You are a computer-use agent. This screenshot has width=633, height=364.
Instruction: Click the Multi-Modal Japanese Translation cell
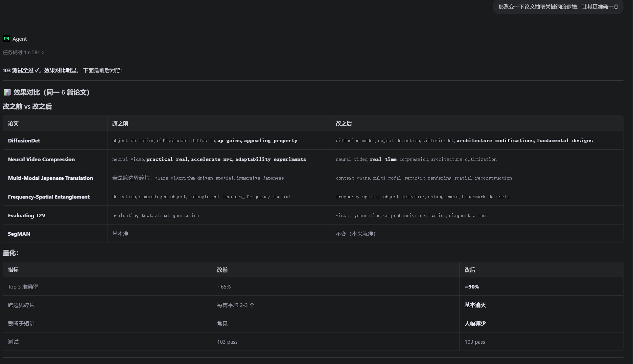click(51, 178)
